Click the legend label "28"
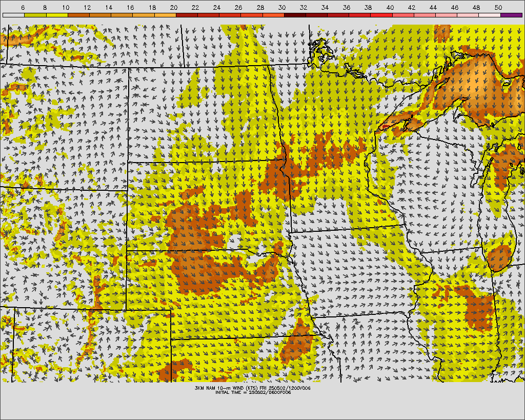 click(260, 7)
